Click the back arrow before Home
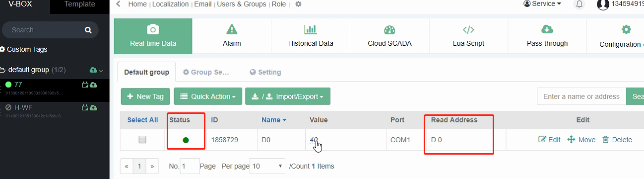 coord(118,4)
